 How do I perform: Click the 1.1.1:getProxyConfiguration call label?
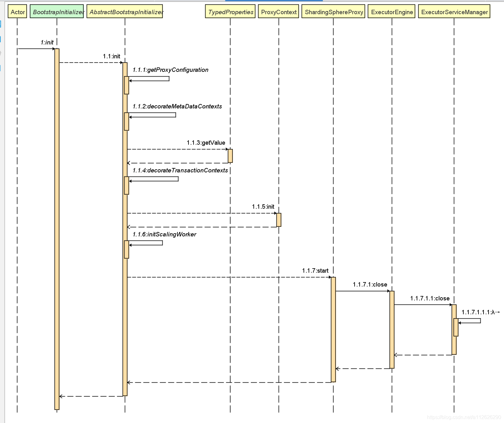pos(171,70)
